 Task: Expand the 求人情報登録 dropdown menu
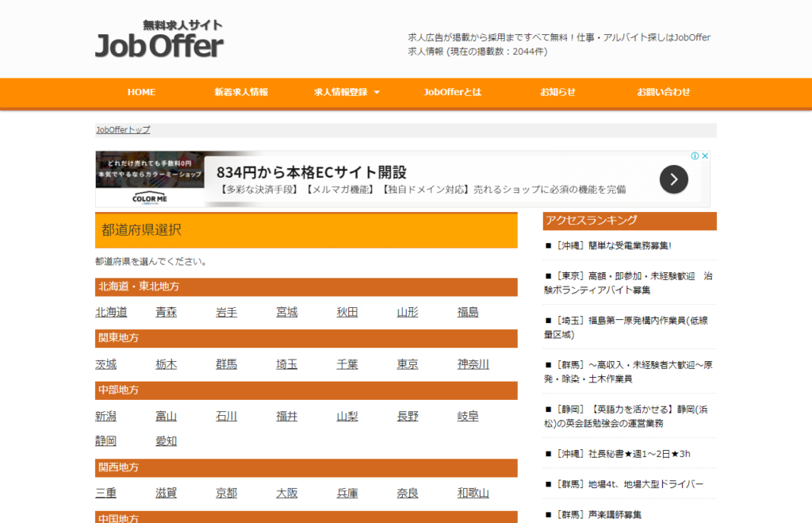point(347,92)
